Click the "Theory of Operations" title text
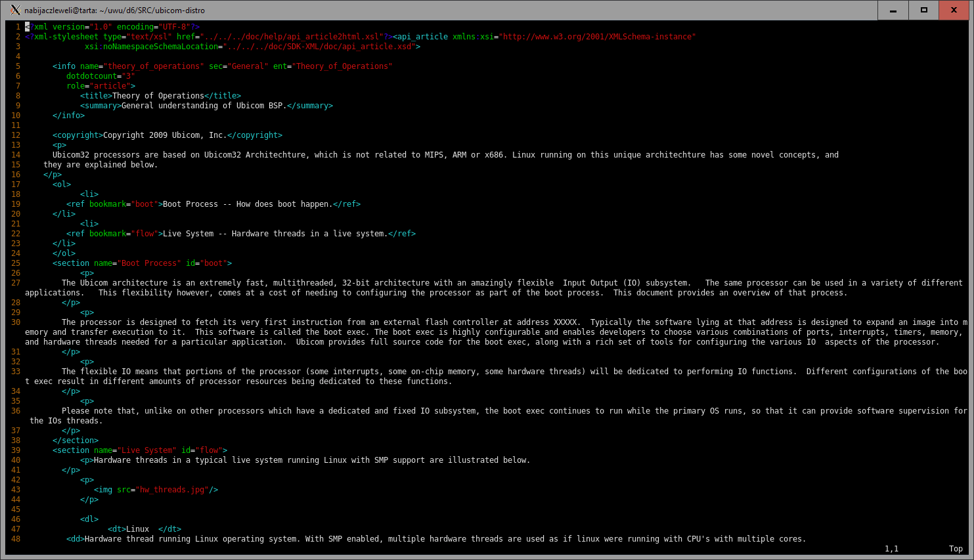 point(158,96)
